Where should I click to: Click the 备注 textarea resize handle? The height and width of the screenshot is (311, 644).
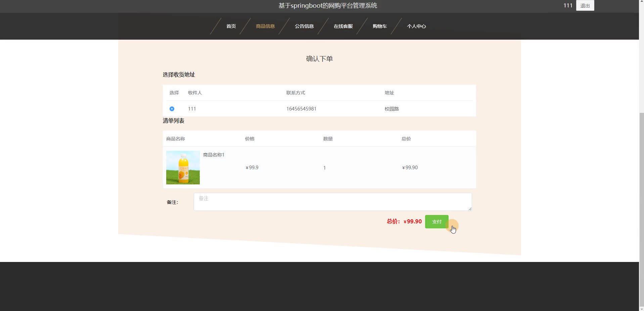point(470,209)
